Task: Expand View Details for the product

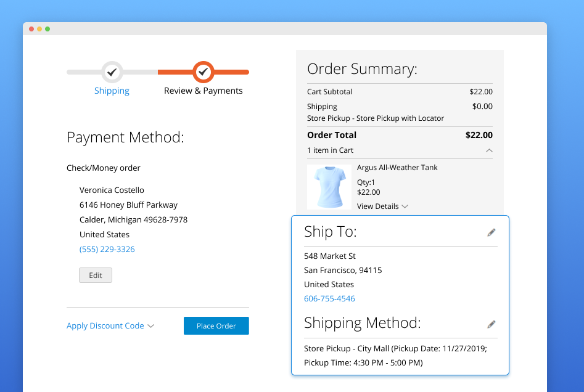Action: point(382,206)
